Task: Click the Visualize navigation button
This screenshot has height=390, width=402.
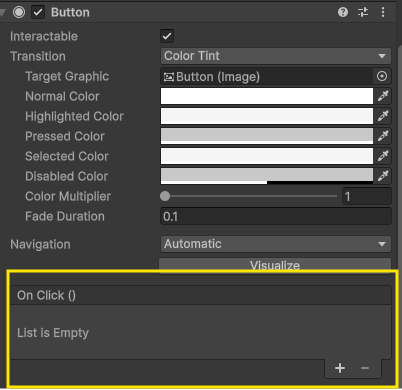Action: coord(275,265)
